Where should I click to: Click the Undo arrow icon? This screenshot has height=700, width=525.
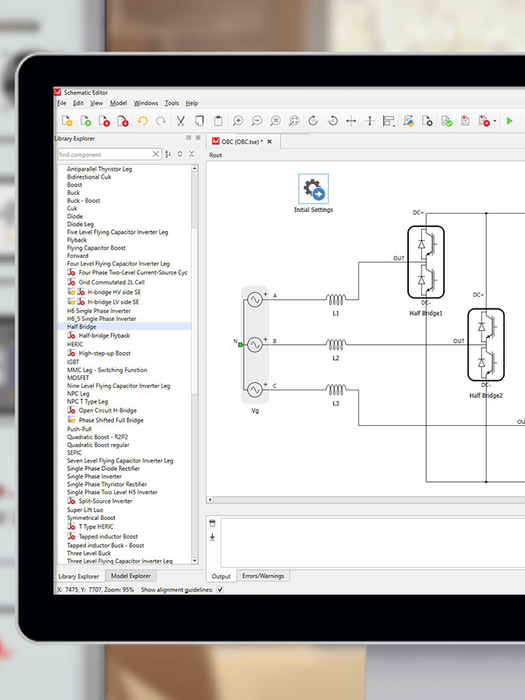(x=143, y=121)
